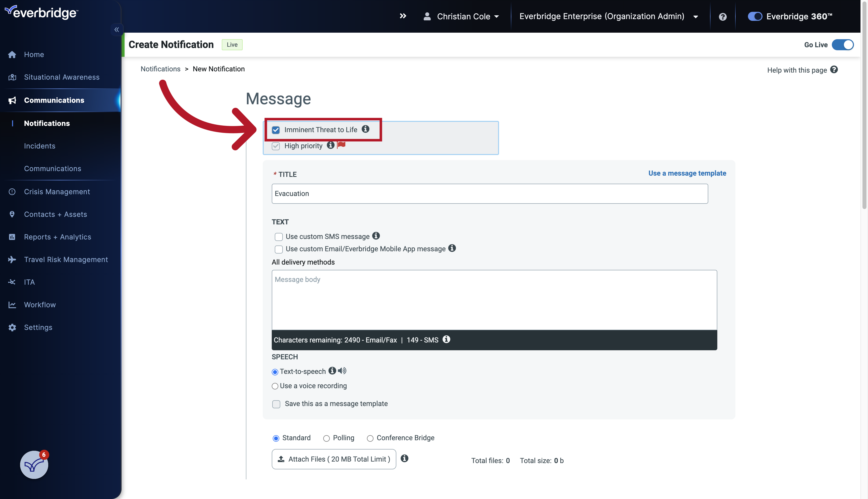This screenshot has height=499, width=868.
Task: Click the Workflow graph icon in sidebar
Action: pos(12,304)
